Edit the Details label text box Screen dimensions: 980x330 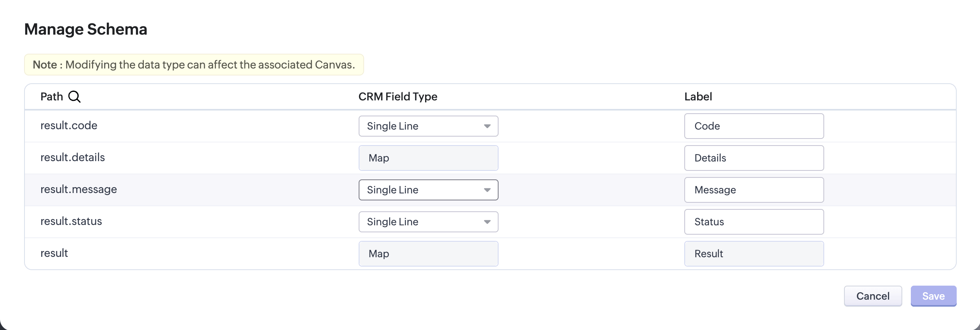pos(753,158)
